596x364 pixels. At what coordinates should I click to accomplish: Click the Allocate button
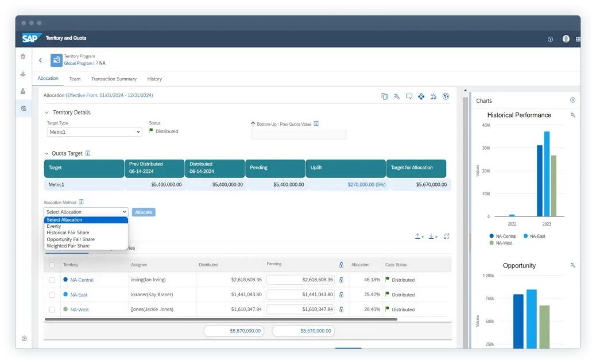(144, 212)
